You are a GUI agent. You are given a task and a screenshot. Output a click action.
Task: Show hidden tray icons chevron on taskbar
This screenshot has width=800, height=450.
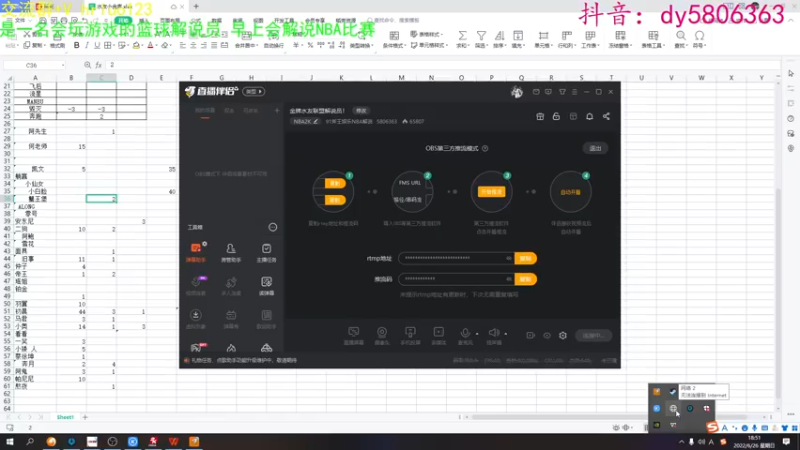681,442
